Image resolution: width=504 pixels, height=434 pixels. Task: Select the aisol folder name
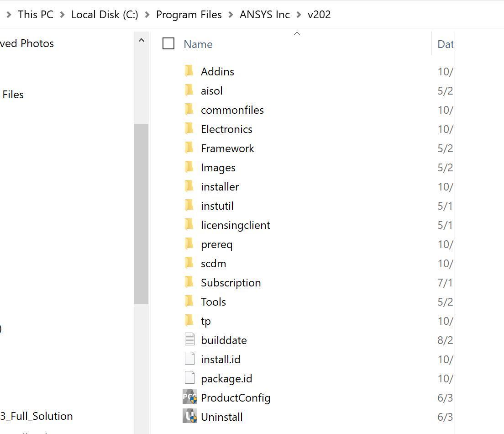(x=211, y=91)
